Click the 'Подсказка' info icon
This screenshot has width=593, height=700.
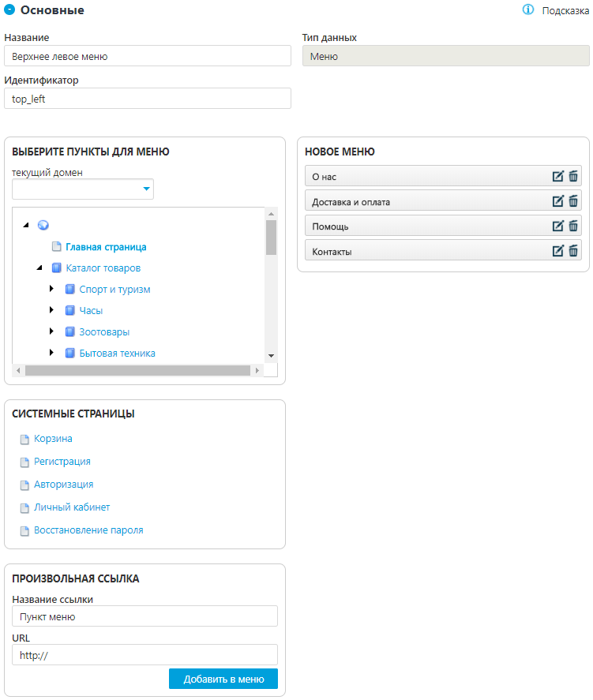(529, 10)
